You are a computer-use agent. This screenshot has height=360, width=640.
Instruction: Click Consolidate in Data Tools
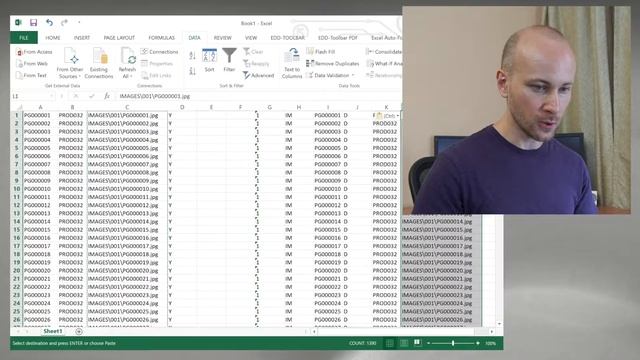click(x=384, y=52)
